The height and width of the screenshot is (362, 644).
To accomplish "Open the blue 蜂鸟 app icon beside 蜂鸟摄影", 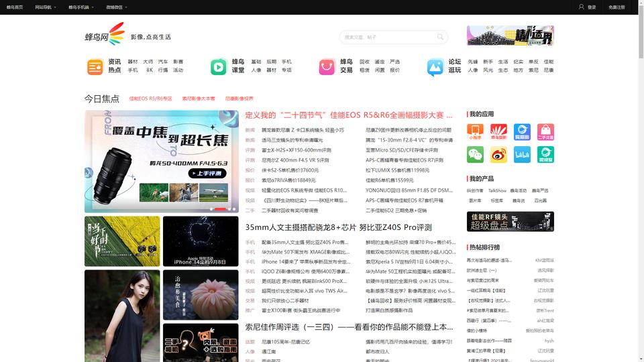I will coord(522,132).
